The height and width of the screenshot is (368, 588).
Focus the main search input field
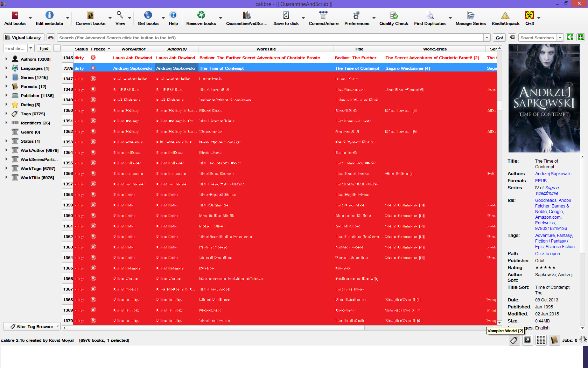(271, 38)
